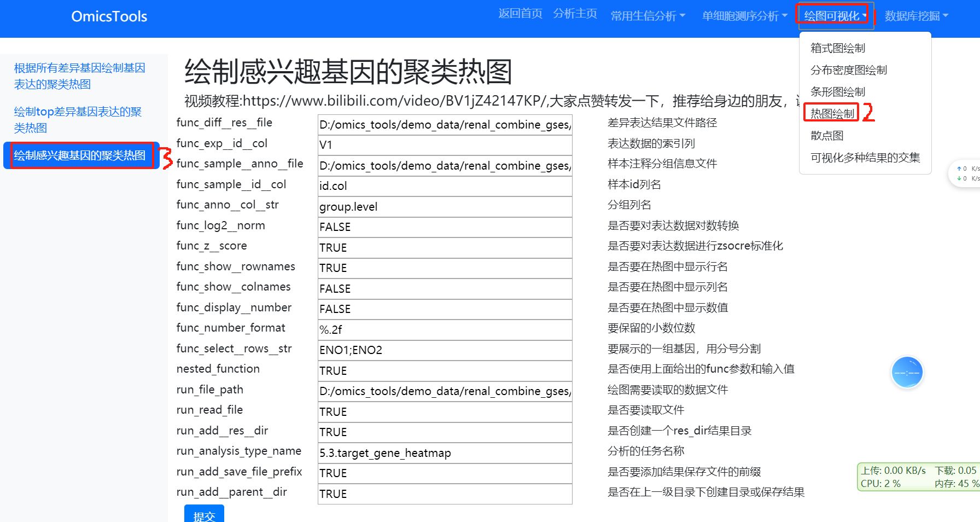Click run_file_path input field
Image resolution: width=980 pixels, height=522 pixels.
click(445, 391)
